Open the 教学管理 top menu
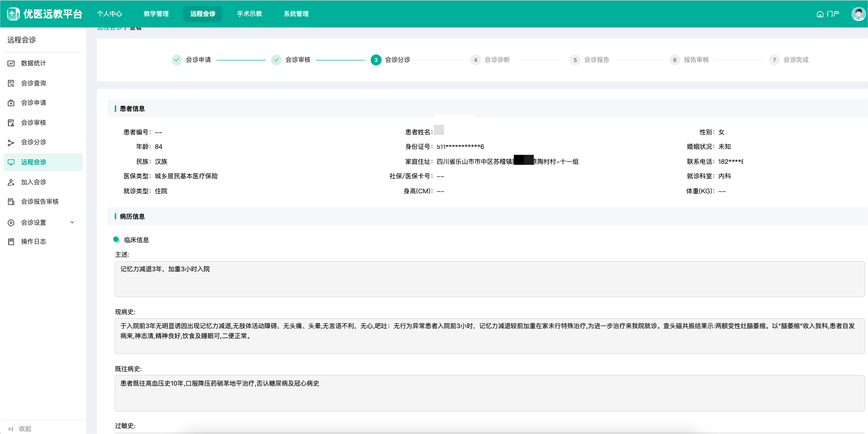Viewport: 868px width, 434px height. pos(156,14)
